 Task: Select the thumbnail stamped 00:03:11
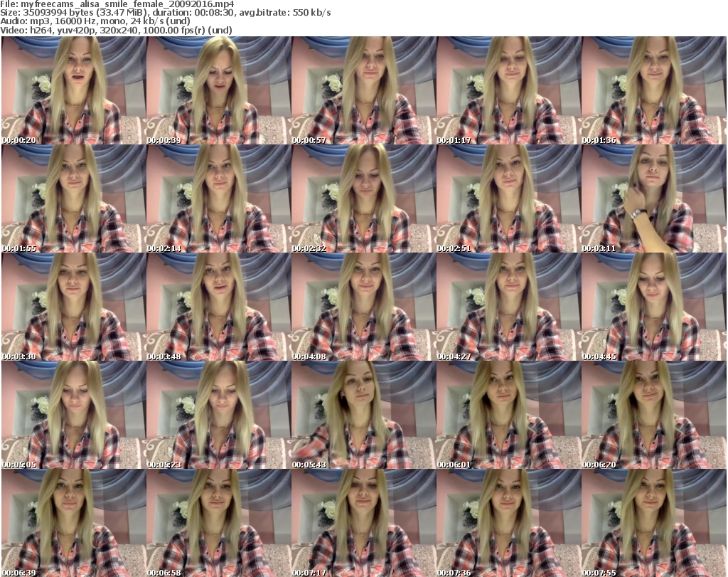(x=653, y=198)
